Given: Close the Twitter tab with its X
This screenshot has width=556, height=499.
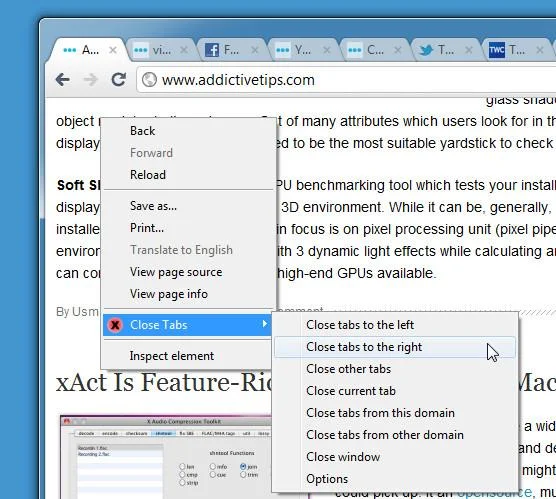Looking at the screenshot, I should tap(468, 50).
